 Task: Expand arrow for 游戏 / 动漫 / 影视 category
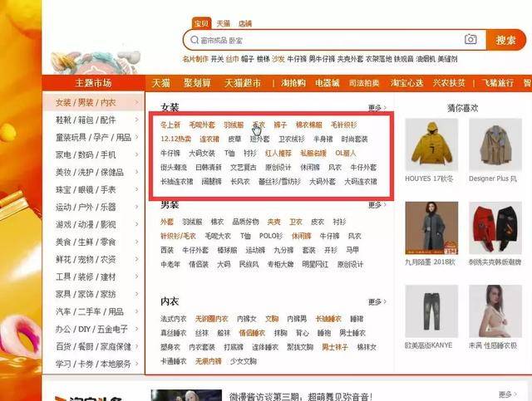(x=136, y=224)
